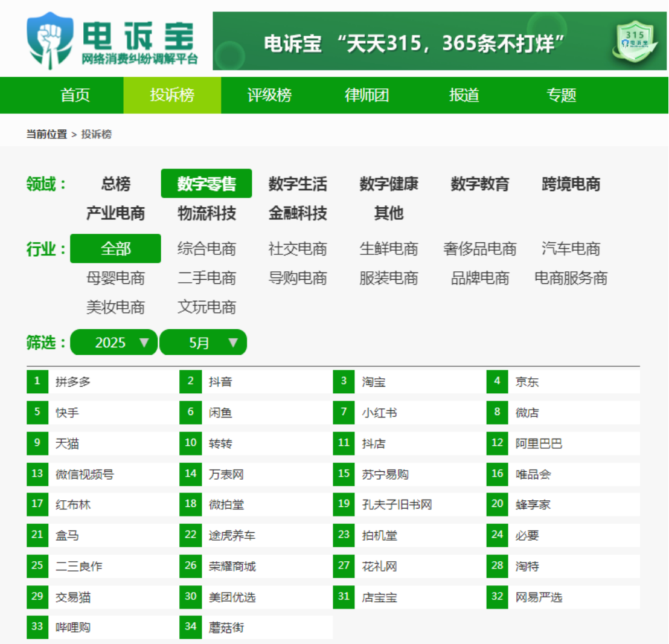Pick the 二手电商 industry
The height and width of the screenshot is (644, 669).
point(206,278)
